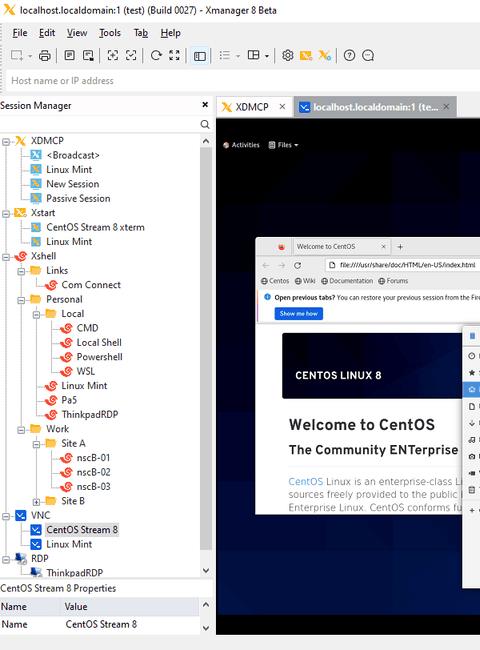This screenshot has height=650, width=480.
Task: Collapse the Xshell tree node
Action: 6,257
